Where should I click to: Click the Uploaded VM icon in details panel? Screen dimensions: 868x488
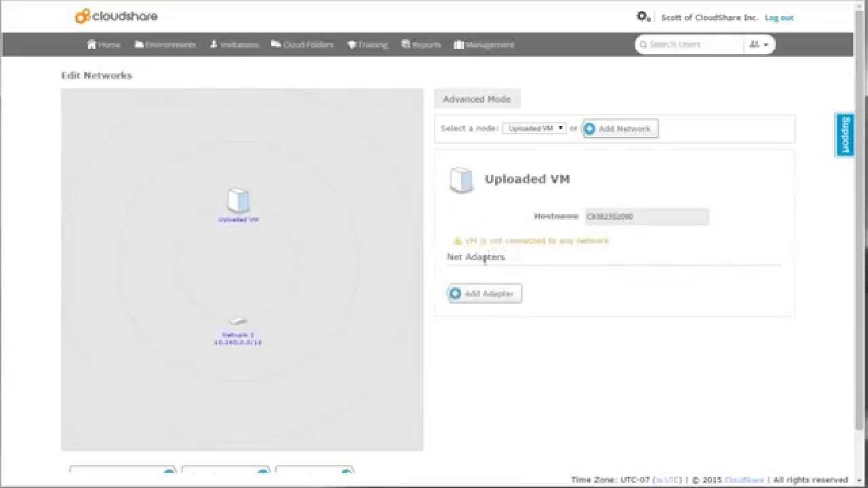point(461,180)
